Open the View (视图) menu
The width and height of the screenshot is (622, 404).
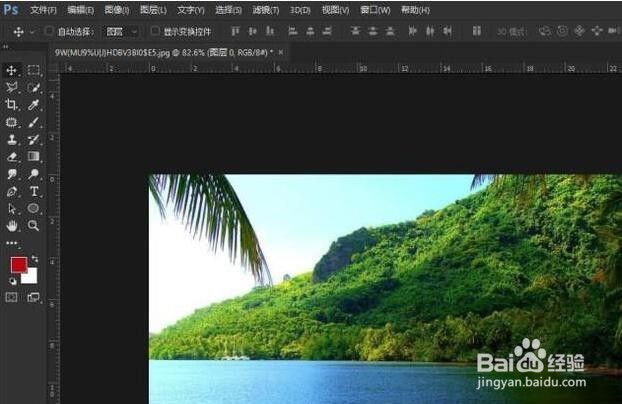335,10
